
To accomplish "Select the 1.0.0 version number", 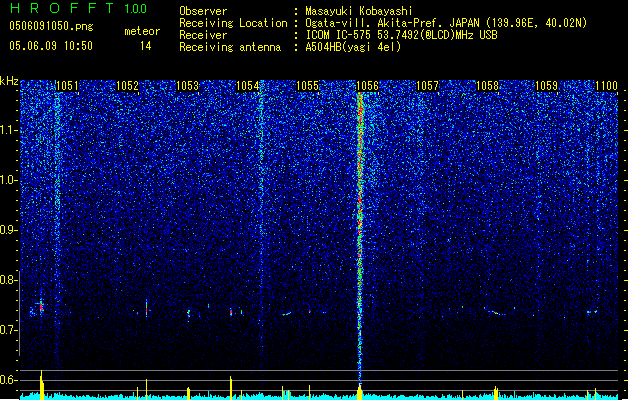I will pos(135,9).
